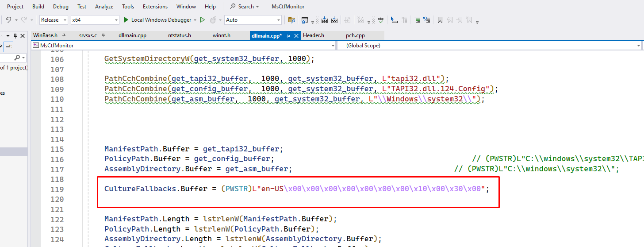Screen dimensions: 644x247
Task: Expand the Local Windows Debugger options arrow
Action: [x=195, y=20]
